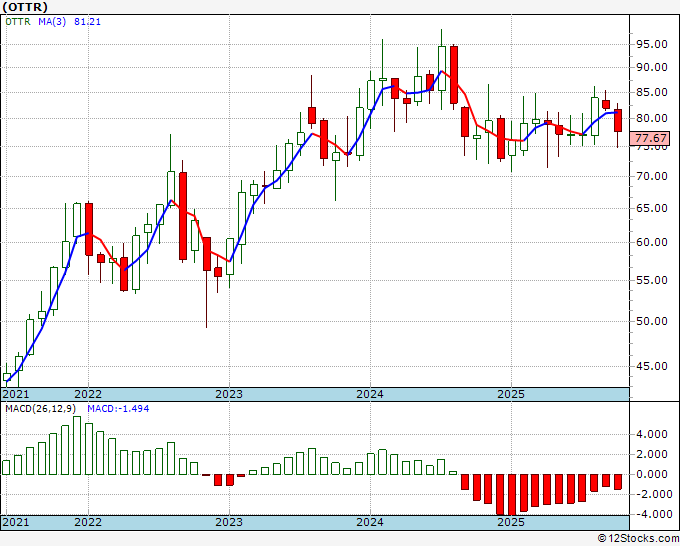Click the 2.000 MACD axis label
680x546 pixels.
click(652, 454)
